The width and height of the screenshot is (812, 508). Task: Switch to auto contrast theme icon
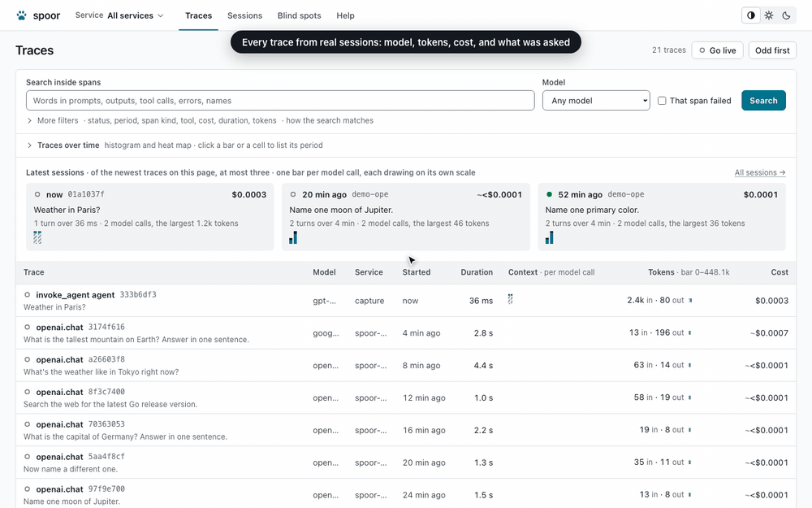751,15
